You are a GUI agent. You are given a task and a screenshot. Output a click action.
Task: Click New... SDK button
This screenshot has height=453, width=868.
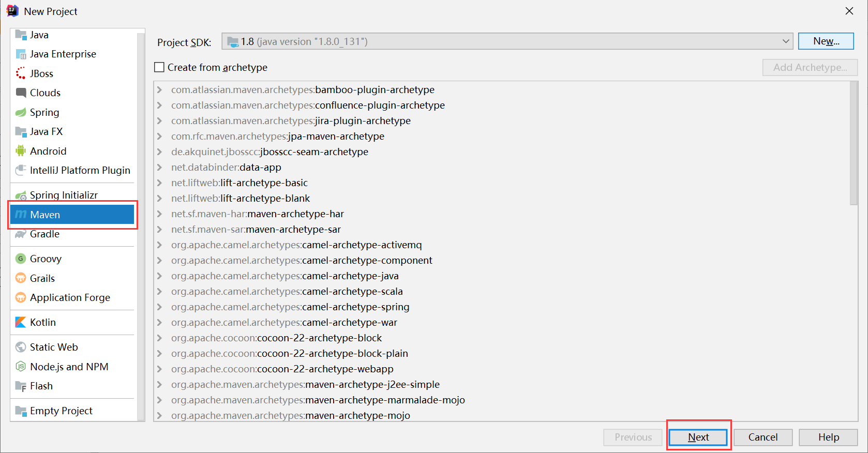[826, 41]
